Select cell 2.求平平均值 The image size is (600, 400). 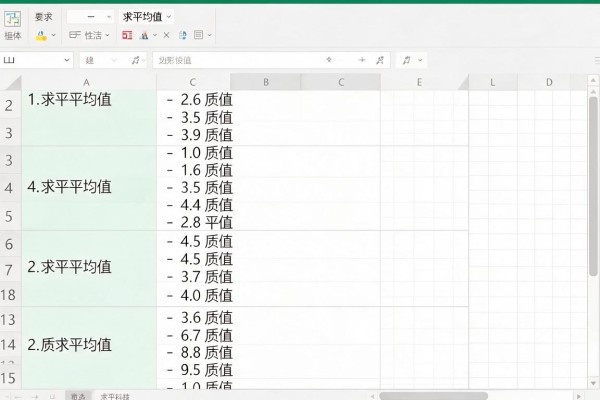tap(89, 268)
